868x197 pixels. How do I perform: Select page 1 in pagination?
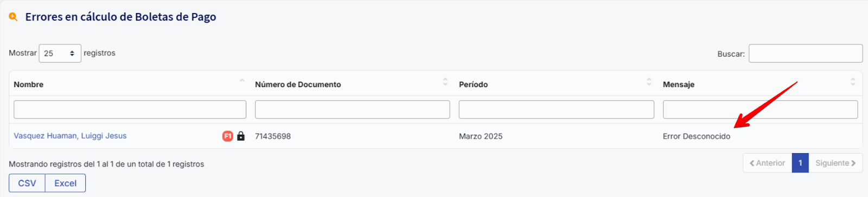(800, 163)
